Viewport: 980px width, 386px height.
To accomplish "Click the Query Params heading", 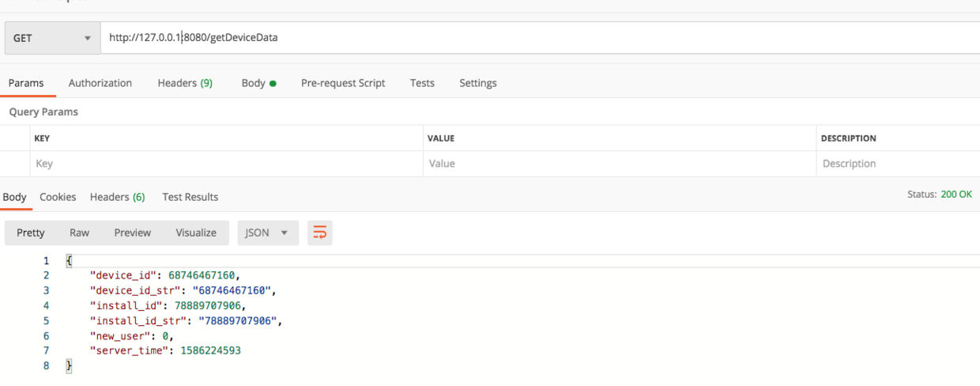I will click(x=43, y=112).
